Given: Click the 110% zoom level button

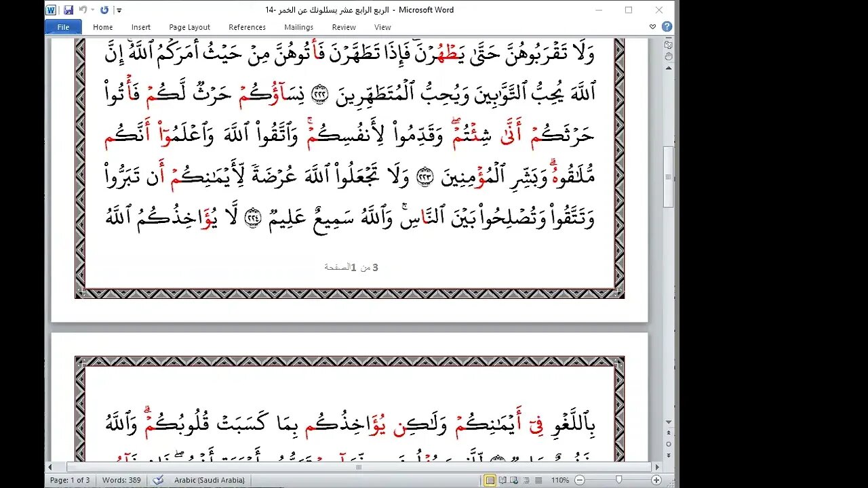Looking at the screenshot, I should [x=560, y=480].
